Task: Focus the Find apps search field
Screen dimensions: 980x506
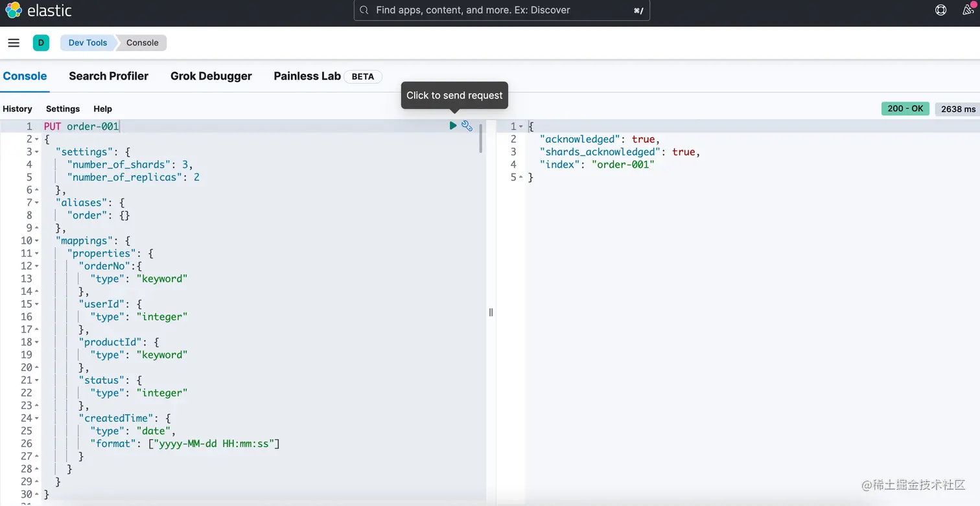Action: click(502, 10)
